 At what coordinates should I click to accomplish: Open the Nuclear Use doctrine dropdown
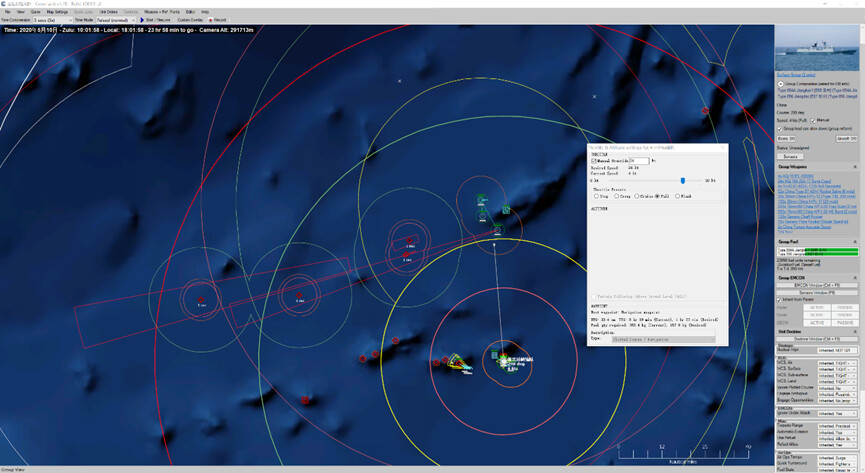(x=837, y=350)
